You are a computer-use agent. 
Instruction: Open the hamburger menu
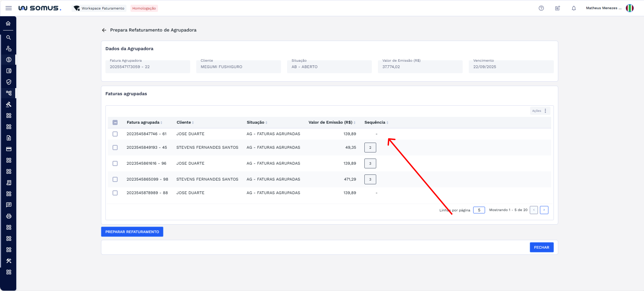pyautogui.click(x=8, y=8)
